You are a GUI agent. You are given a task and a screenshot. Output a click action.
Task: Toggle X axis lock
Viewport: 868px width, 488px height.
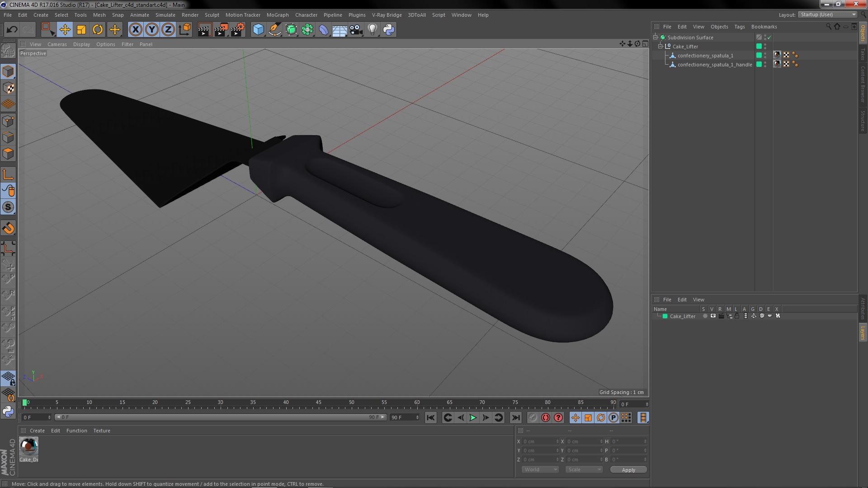tap(135, 30)
